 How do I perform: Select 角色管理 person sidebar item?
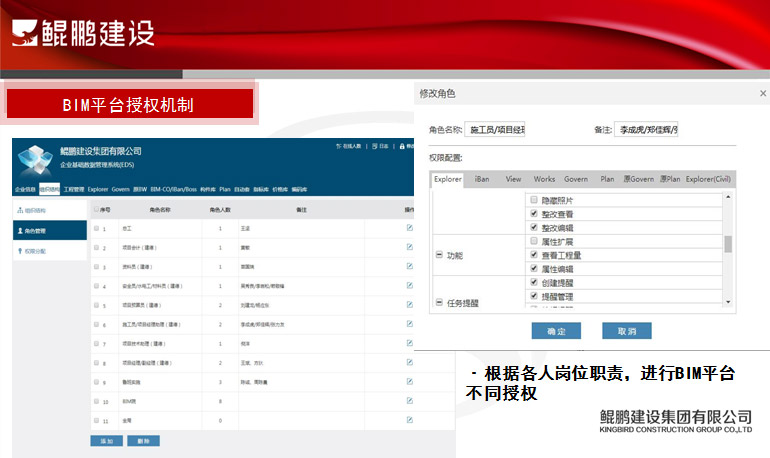[x=50, y=230]
